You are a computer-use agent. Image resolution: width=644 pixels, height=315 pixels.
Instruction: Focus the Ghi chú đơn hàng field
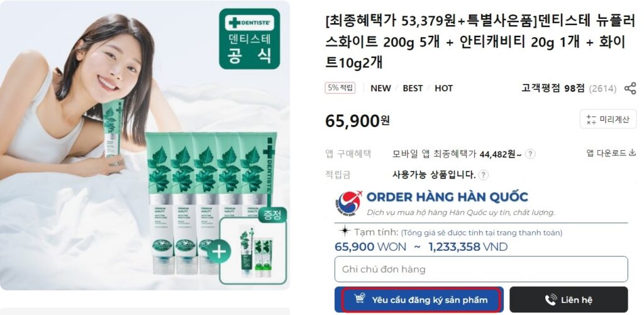coord(481,269)
